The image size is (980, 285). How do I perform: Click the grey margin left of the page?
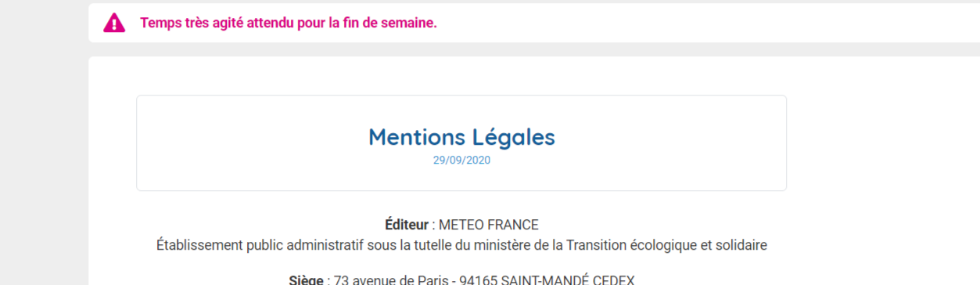[x=43, y=157]
